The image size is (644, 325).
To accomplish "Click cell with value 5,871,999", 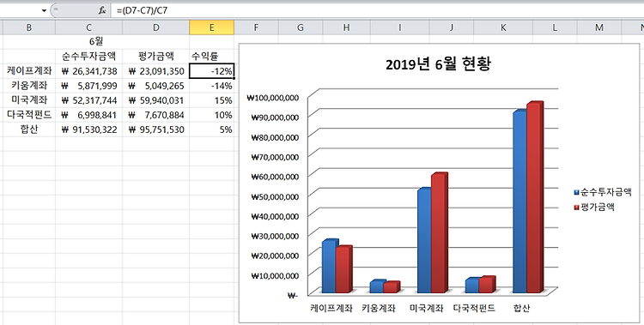I will click(x=88, y=86).
